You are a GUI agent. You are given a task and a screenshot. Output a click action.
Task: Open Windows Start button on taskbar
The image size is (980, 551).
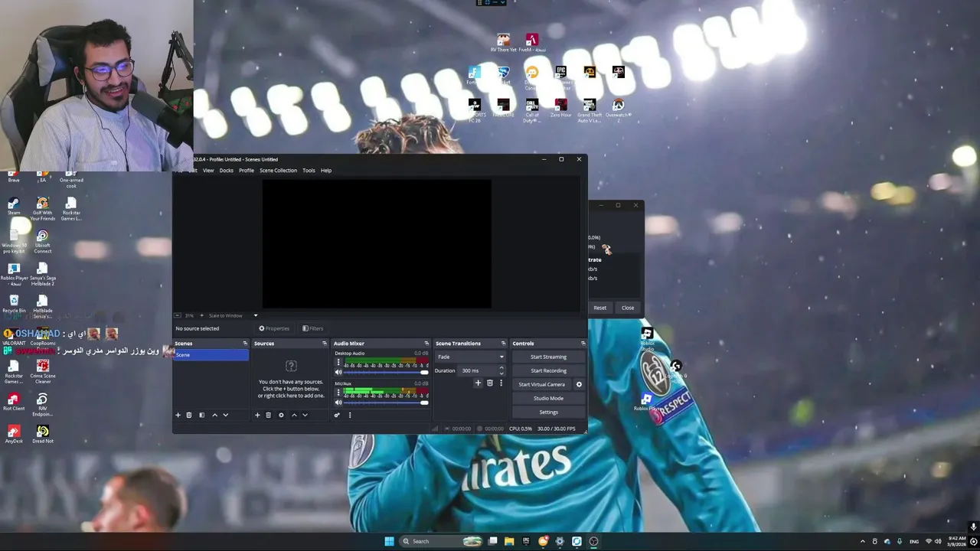pos(389,541)
